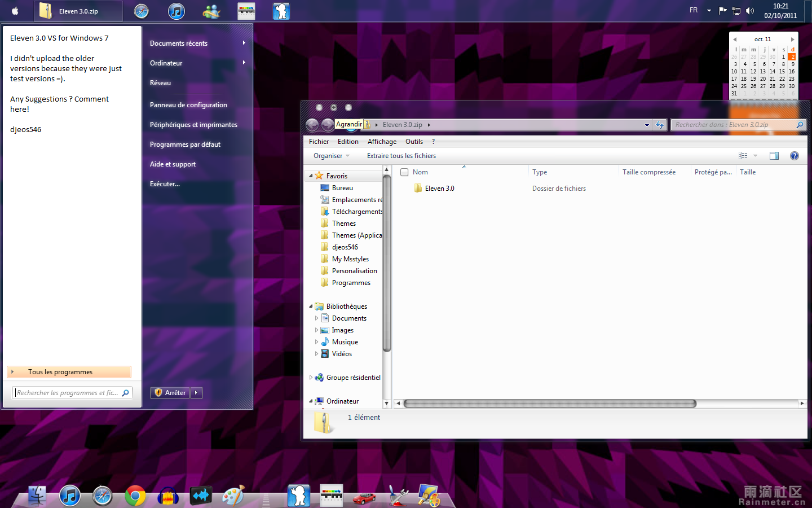This screenshot has width=812, height=508.
Task: Open the blue waveform app in the dock
Action: click(201, 496)
